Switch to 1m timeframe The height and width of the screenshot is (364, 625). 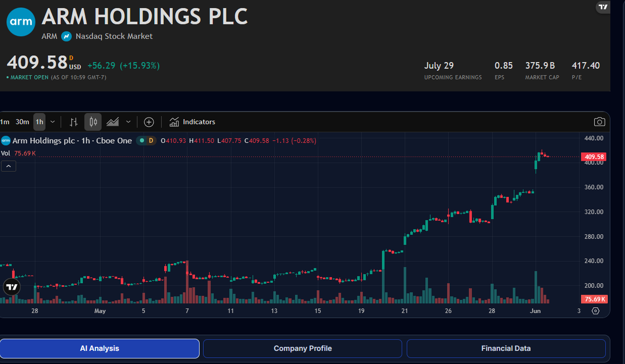point(4,122)
